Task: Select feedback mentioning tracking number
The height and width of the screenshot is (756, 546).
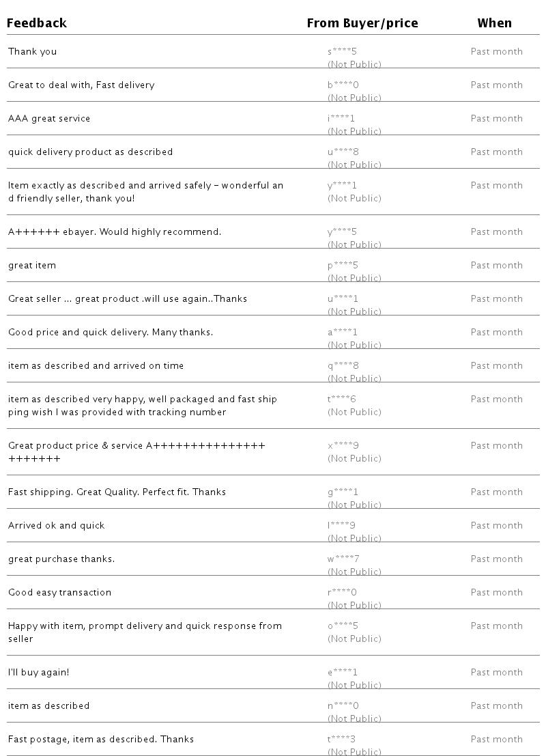Action: click(143, 406)
